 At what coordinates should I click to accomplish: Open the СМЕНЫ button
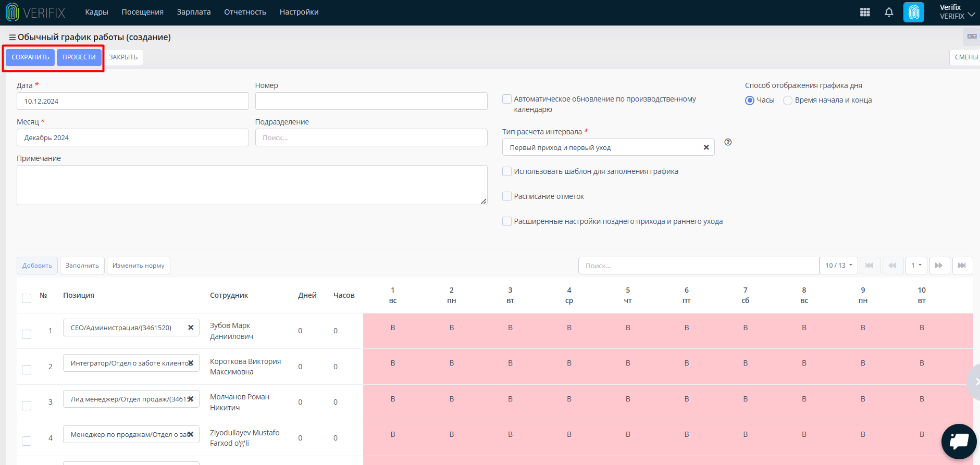[x=965, y=57]
